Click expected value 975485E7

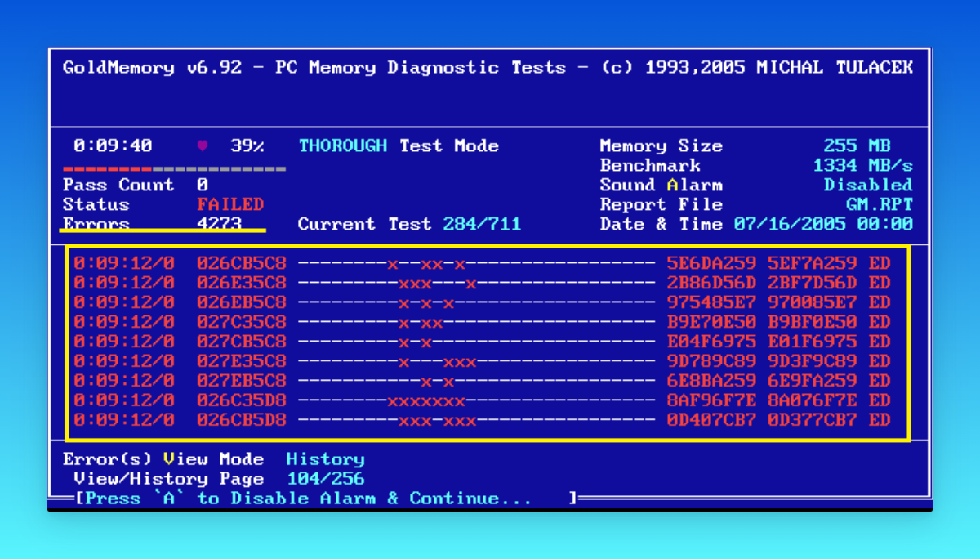coord(711,303)
